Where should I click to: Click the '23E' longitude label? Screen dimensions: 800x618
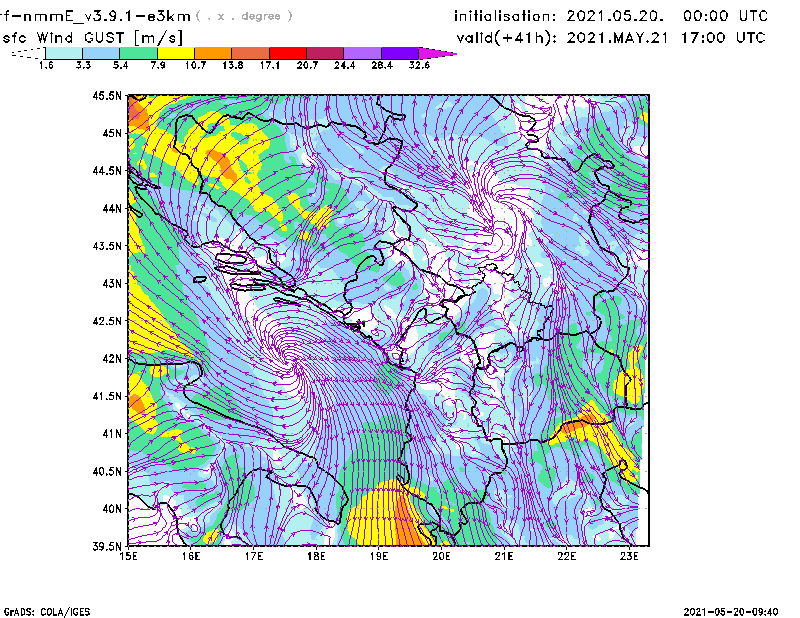coord(629,556)
